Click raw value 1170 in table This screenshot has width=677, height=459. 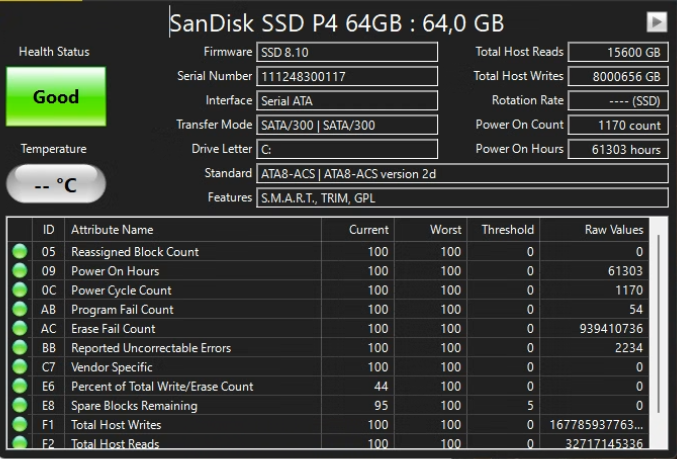[x=629, y=290]
